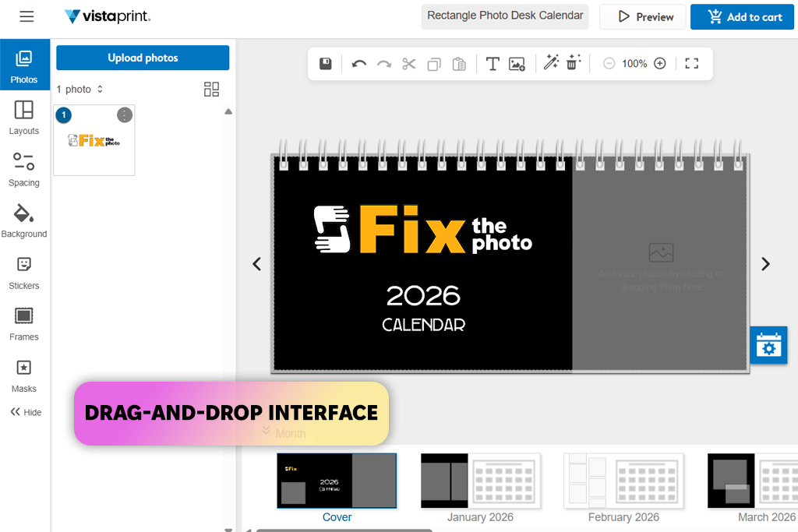Add an image placeholder
798x532 pixels.
coord(517,64)
